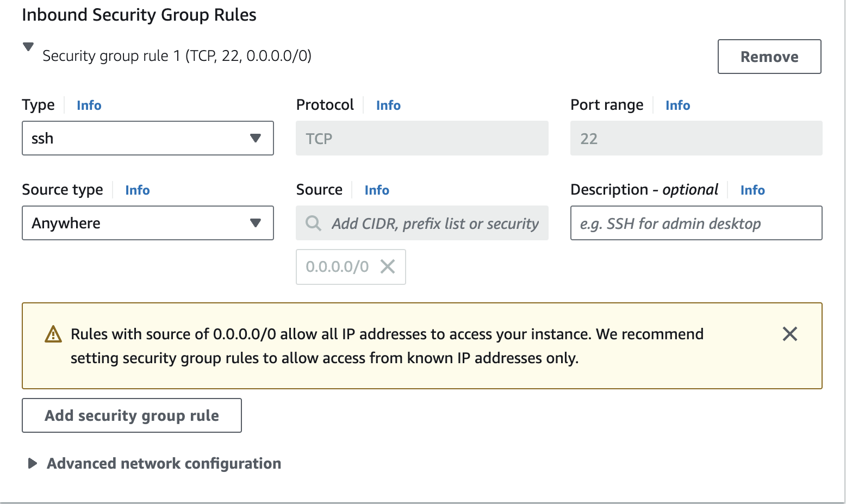Click the Description optional text field
The width and height of the screenshot is (846, 504).
tap(695, 223)
